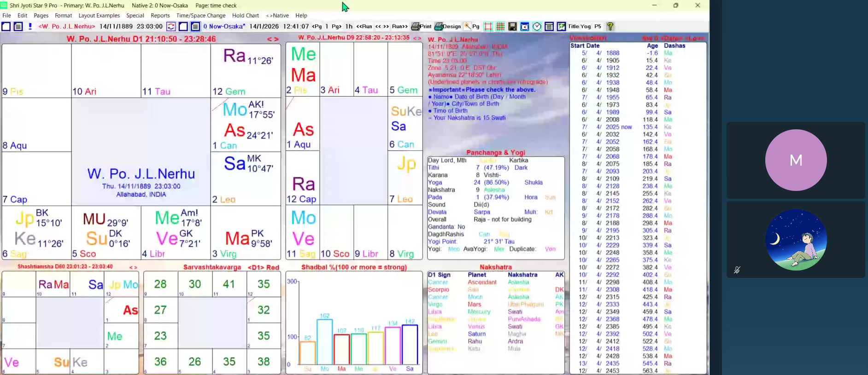
Task: Click the < > arrows in D9 chart header
Action: coord(417,38)
